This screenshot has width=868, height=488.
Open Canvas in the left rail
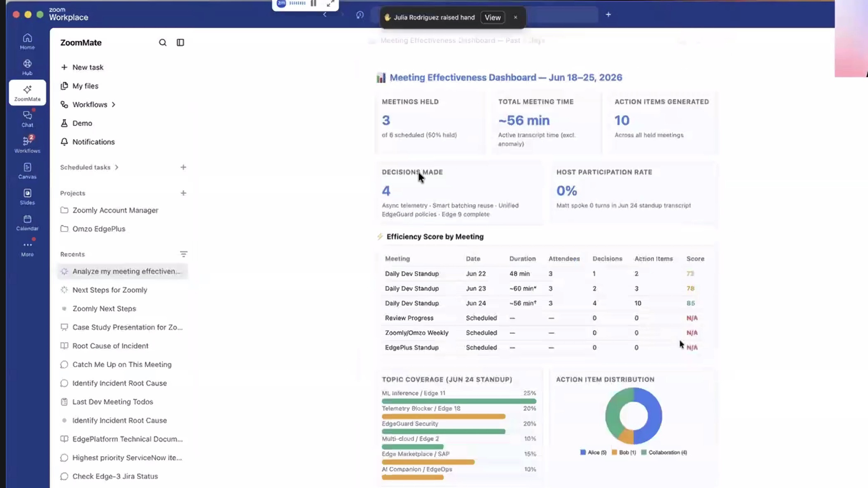27,171
